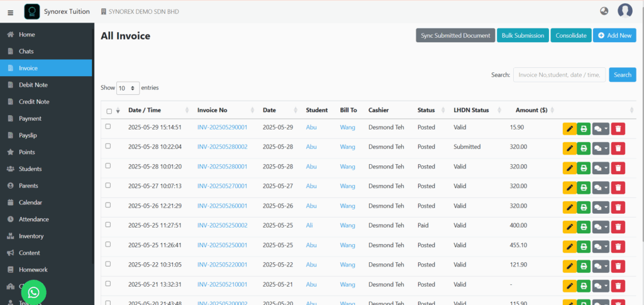This screenshot has width=644, height=305.
Task: Print invoice INV-202505220001
Action: tap(584, 266)
